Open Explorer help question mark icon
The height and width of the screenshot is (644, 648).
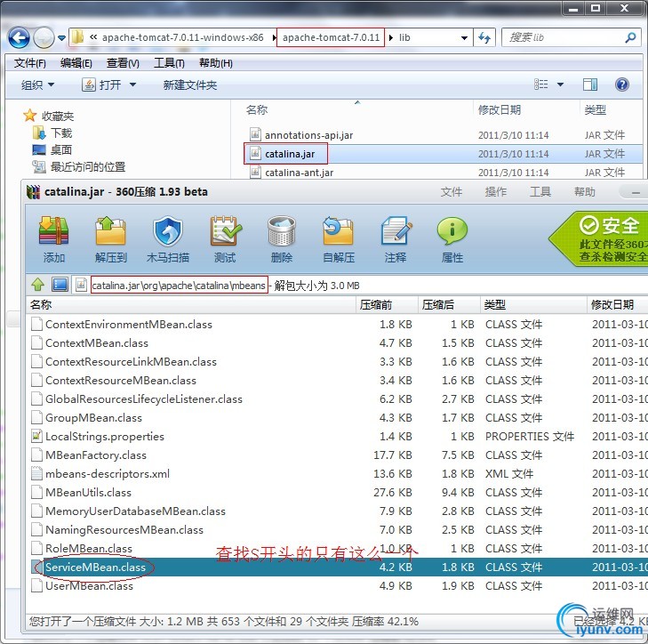coord(621,85)
